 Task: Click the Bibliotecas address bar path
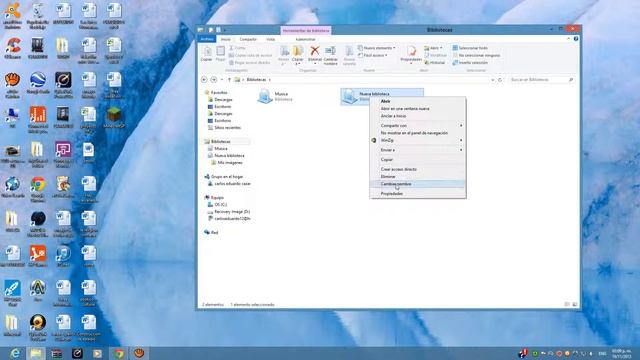coord(256,80)
